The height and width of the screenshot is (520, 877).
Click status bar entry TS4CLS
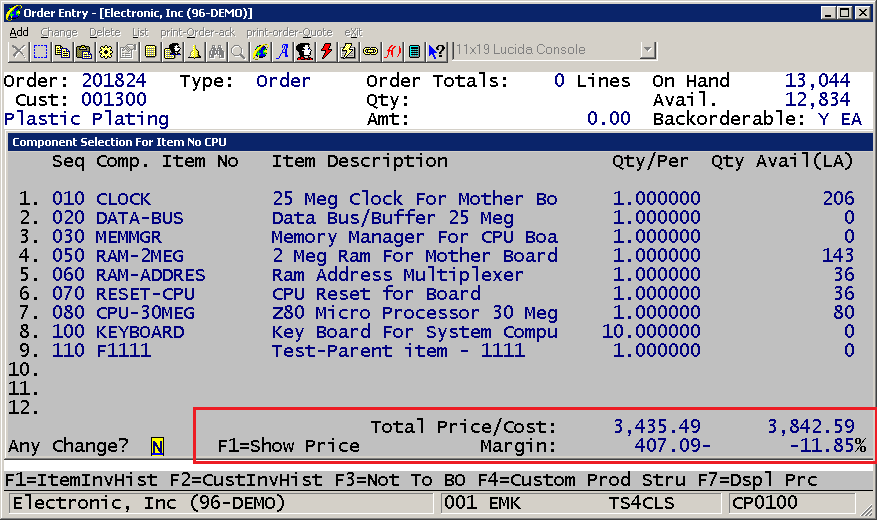[x=642, y=503]
